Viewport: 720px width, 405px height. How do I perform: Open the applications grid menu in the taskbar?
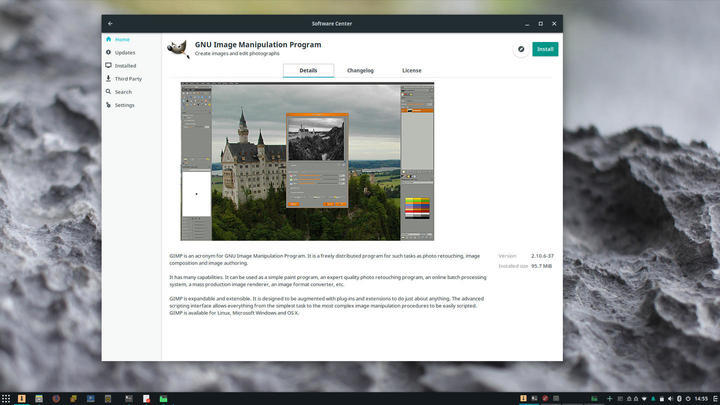coord(6,399)
